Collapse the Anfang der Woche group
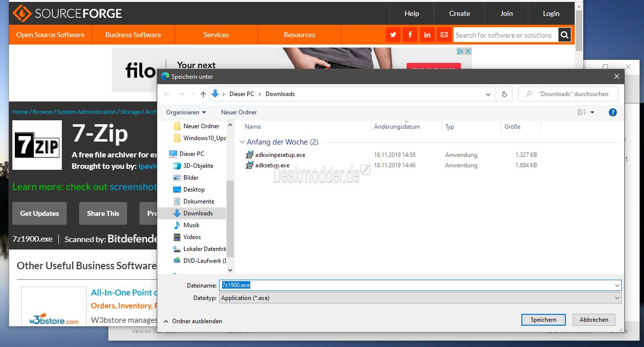644x347 pixels. point(242,142)
